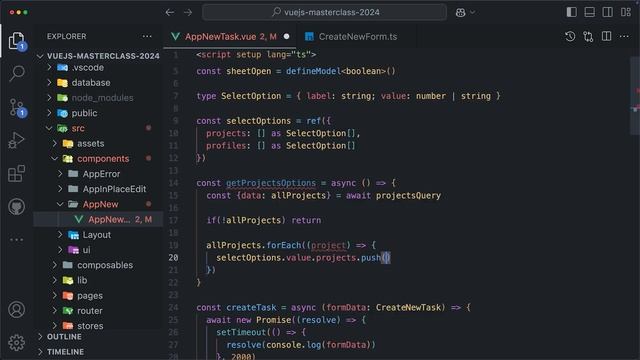This screenshot has height=360, width=640.
Task: Open Explorer views and more actions ellipsis
Action: coord(147,36)
